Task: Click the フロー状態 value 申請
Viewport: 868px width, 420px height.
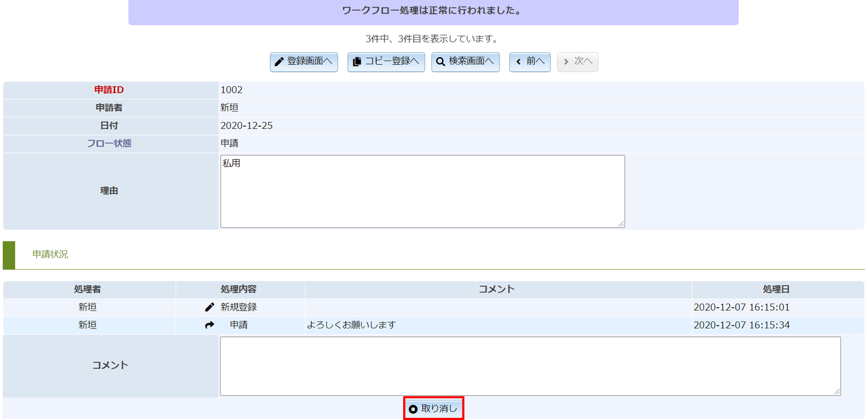Action: click(x=229, y=143)
